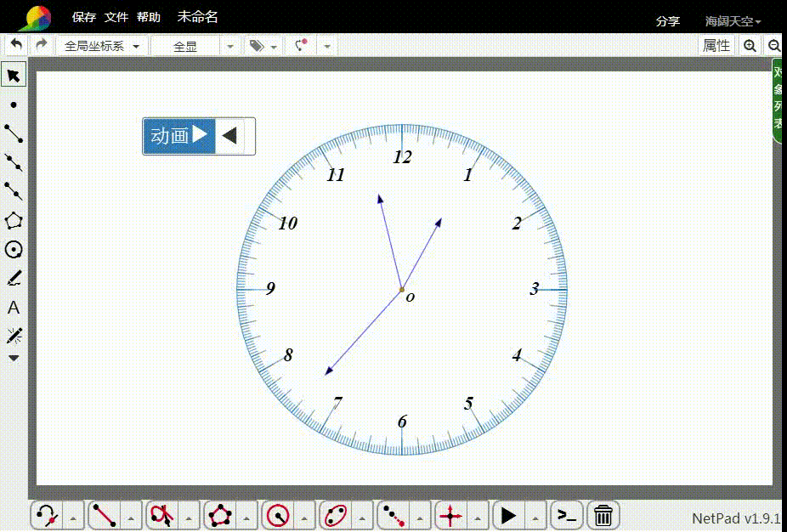Viewport: 787px width, 532px height.
Task: Play the 动画 animation forward
Action: (179, 136)
